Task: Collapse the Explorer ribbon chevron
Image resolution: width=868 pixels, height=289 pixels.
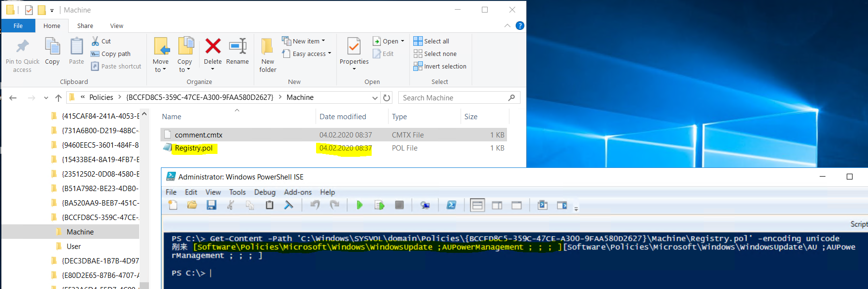Action: pos(507,26)
